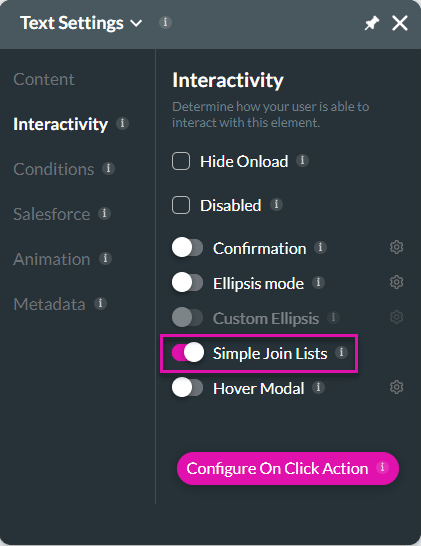Click info icon beside Text Settings title

pos(165,23)
